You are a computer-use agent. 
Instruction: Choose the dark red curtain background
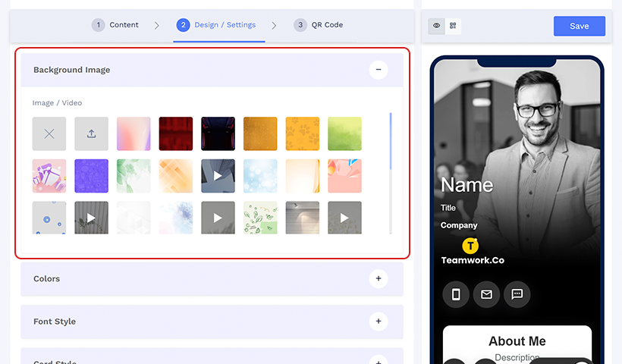tap(176, 133)
